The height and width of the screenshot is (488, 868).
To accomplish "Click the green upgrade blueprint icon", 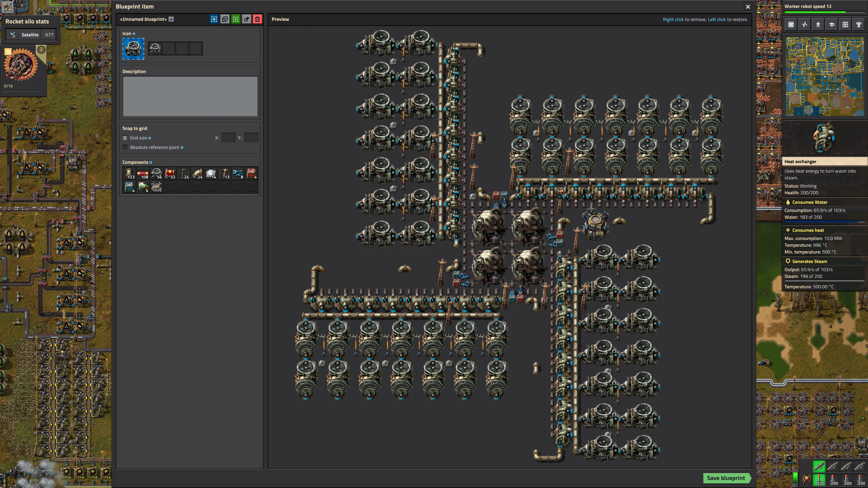I will point(236,19).
